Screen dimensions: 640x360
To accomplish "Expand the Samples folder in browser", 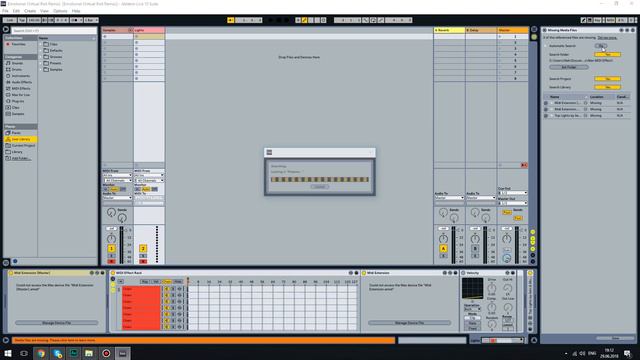I will click(41, 69).
